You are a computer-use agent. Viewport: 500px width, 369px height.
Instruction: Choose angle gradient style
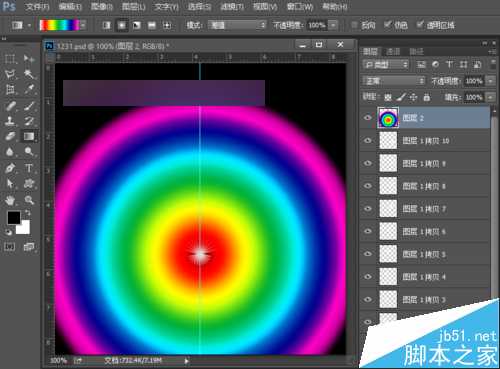(x=137, y=25)
